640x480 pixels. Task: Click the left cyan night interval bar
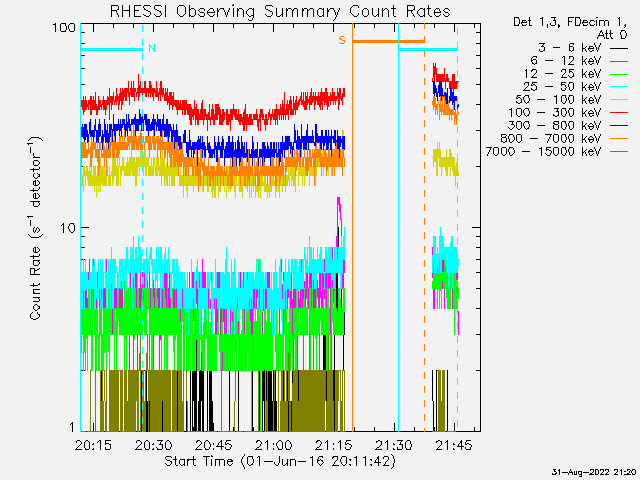pyautogui.click(x=111, y=50)
